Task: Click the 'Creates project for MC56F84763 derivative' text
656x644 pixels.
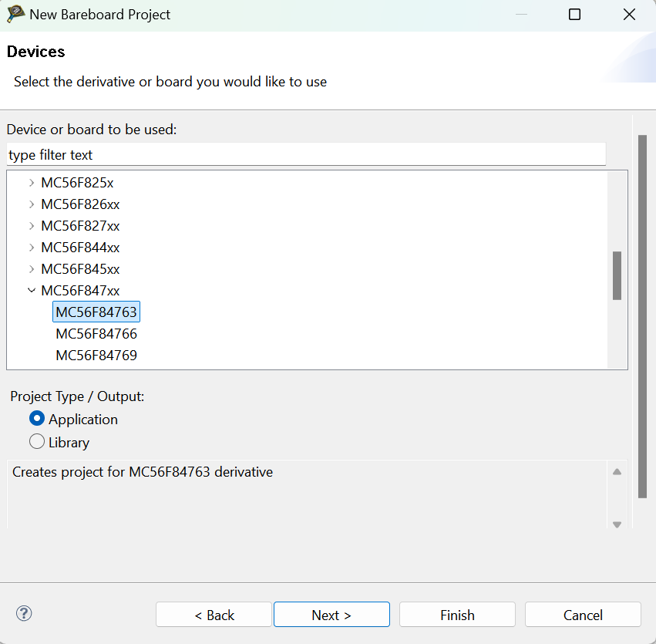Action: 143,472
